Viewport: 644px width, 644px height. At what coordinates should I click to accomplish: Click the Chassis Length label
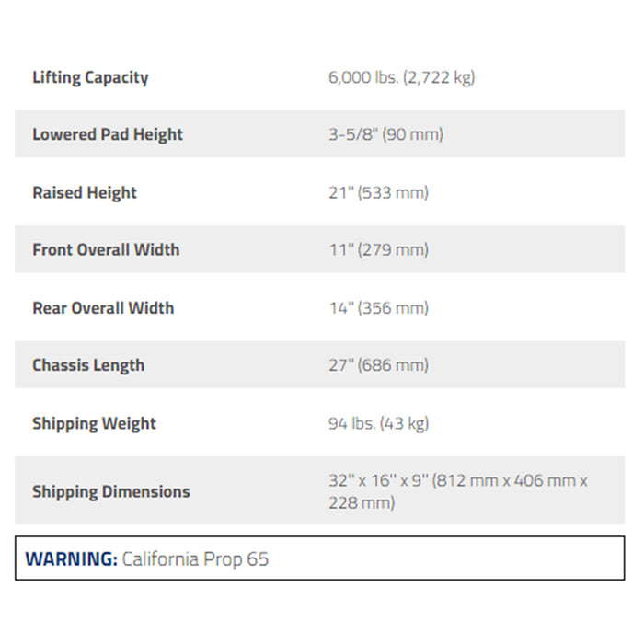[88, 365]
